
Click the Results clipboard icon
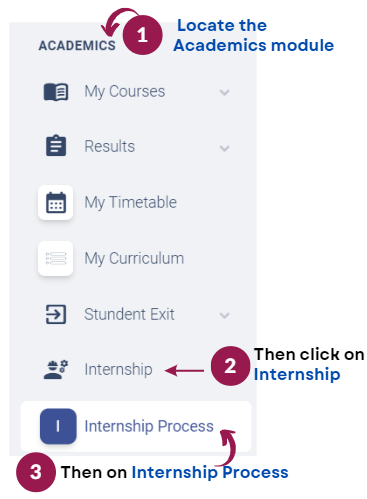pos(56,146)
